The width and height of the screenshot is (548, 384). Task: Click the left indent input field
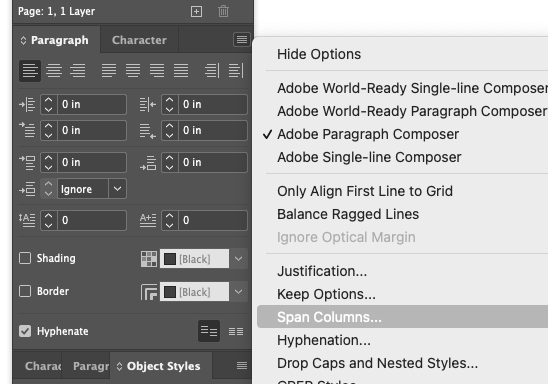tap(92, 104)
